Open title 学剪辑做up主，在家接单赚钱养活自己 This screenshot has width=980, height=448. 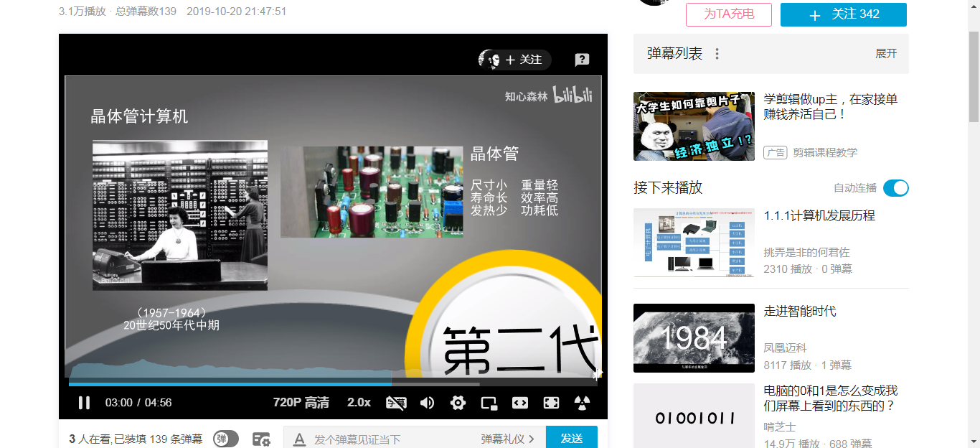pyautogui.click(x=831, y=106)
